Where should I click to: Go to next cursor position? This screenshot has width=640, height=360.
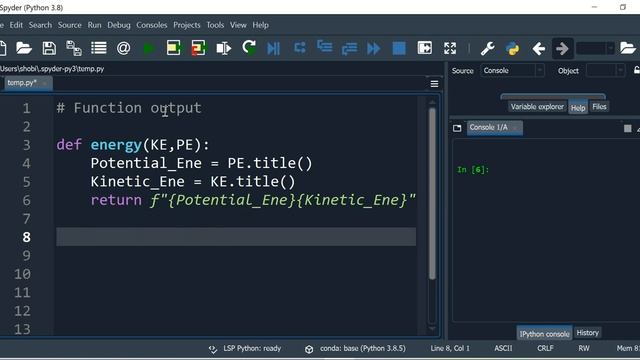[562, 49]
